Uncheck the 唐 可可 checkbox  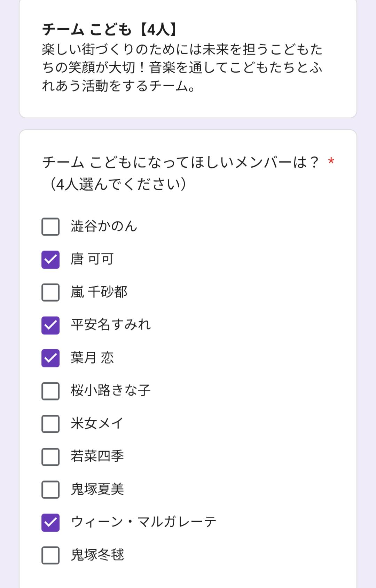50,260
